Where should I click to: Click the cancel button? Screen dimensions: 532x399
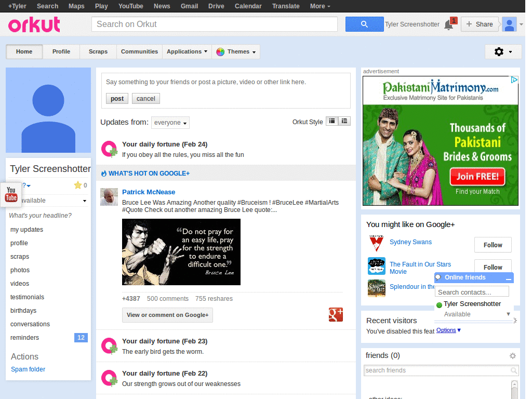coord(146,98)
